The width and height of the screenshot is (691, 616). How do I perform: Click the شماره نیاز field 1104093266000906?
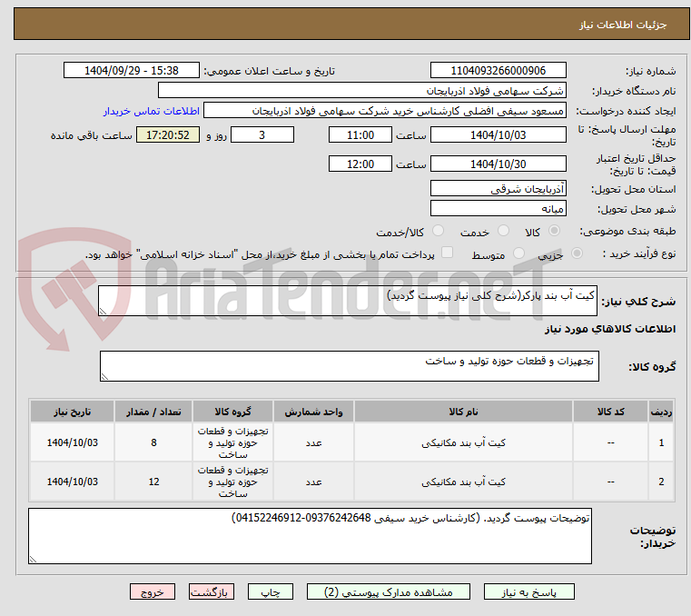pyautogui.click(x=498, y=70)
